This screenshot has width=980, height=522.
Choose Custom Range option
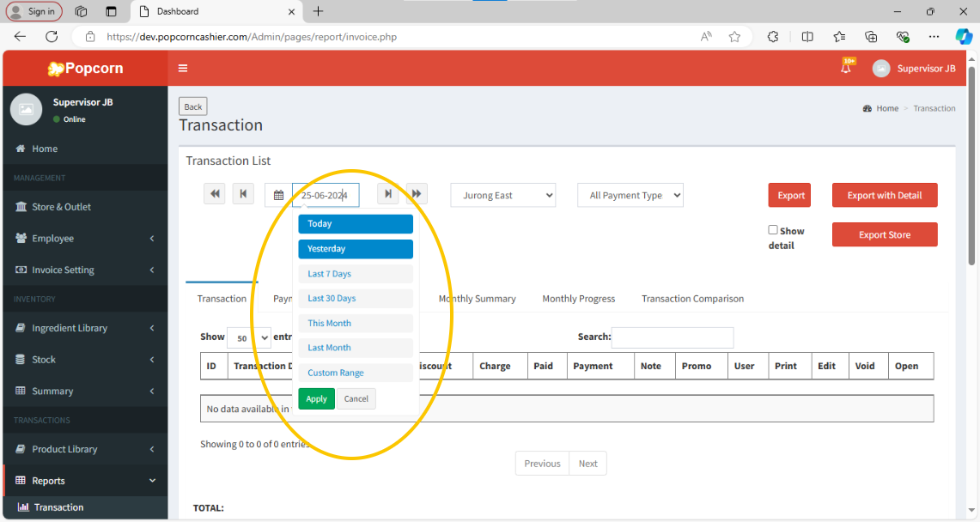pyautogui.click(x=356, y=373)
